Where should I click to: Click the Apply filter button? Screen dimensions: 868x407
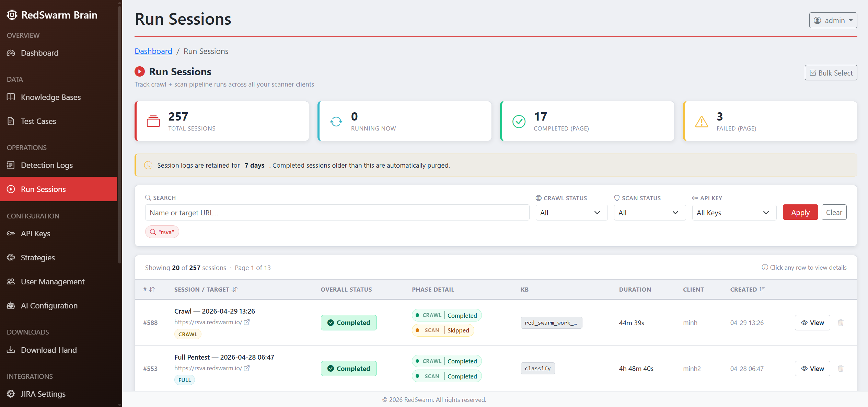pyautogui.click(x=800, y=212)
